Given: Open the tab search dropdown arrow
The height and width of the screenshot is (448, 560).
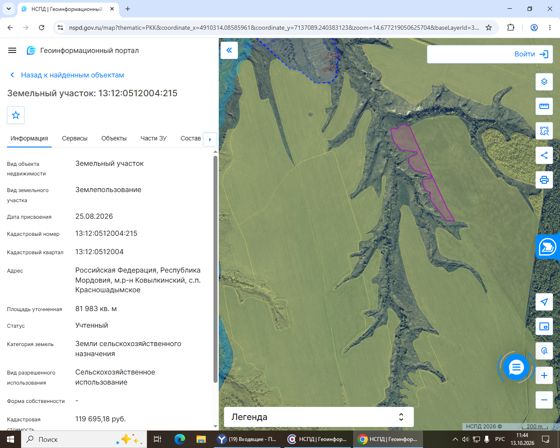Looking at the screenshot, I should (x=9, y=9).
